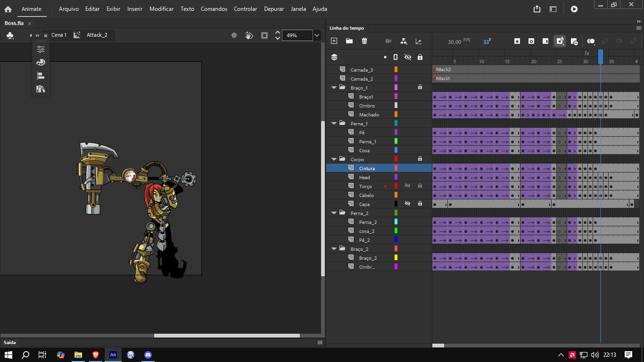Click the Braço_2 layer yellow swatch

[396, 257]
